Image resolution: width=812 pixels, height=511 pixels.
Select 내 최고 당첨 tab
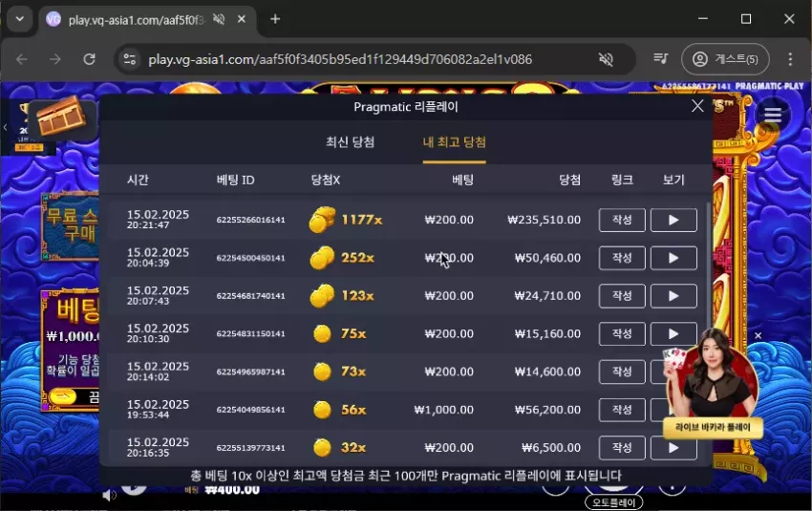point(454,142)
